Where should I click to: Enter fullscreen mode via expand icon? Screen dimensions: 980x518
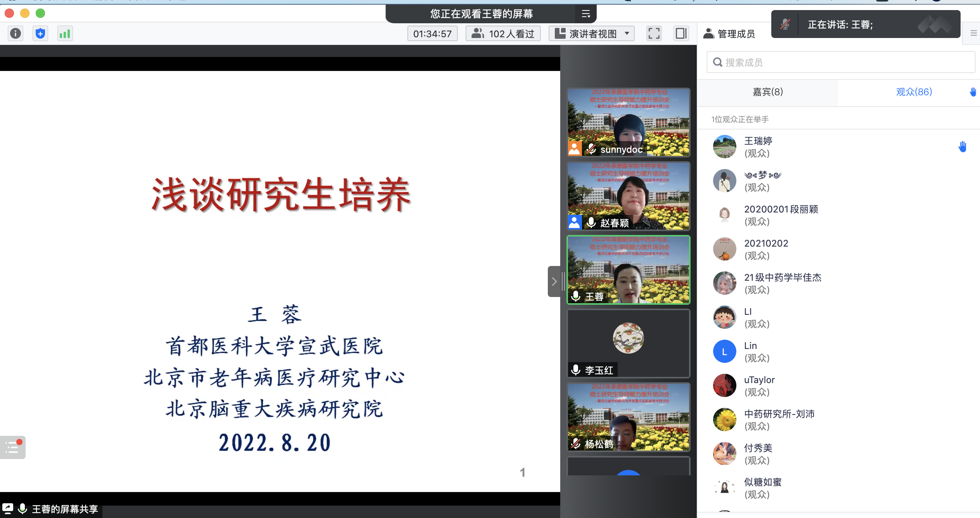coord(654,34)
